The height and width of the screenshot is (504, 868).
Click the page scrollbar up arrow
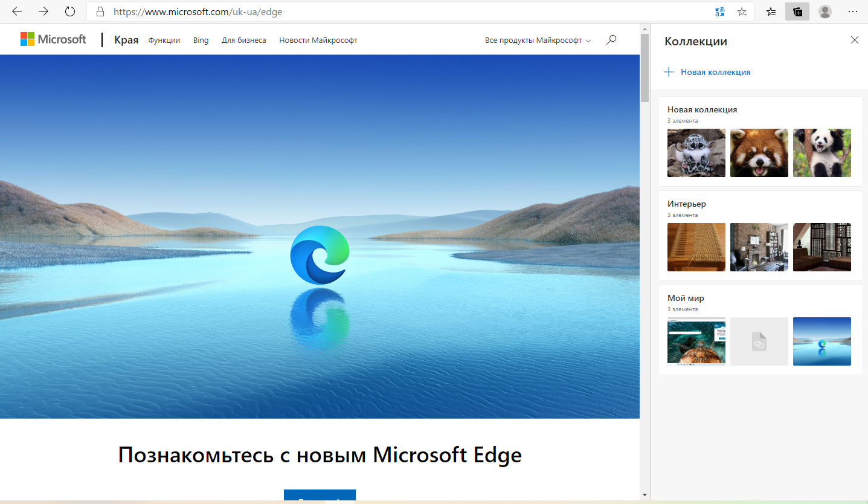645,28
